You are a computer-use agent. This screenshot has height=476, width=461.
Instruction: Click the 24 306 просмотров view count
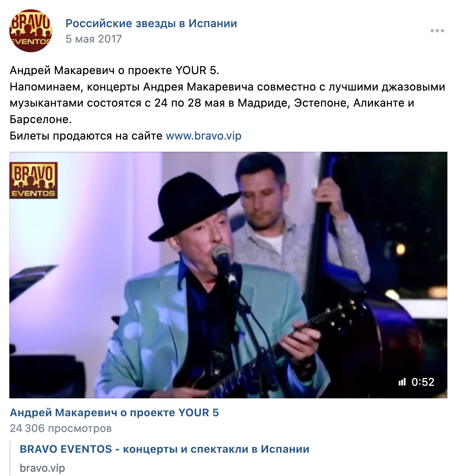pos(61,428)
